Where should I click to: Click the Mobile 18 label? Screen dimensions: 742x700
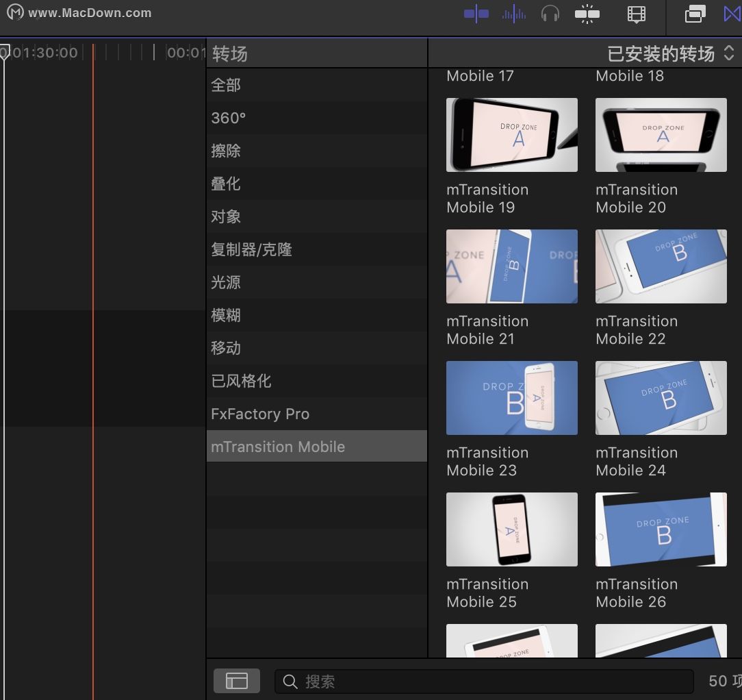[x=629, y=76]
